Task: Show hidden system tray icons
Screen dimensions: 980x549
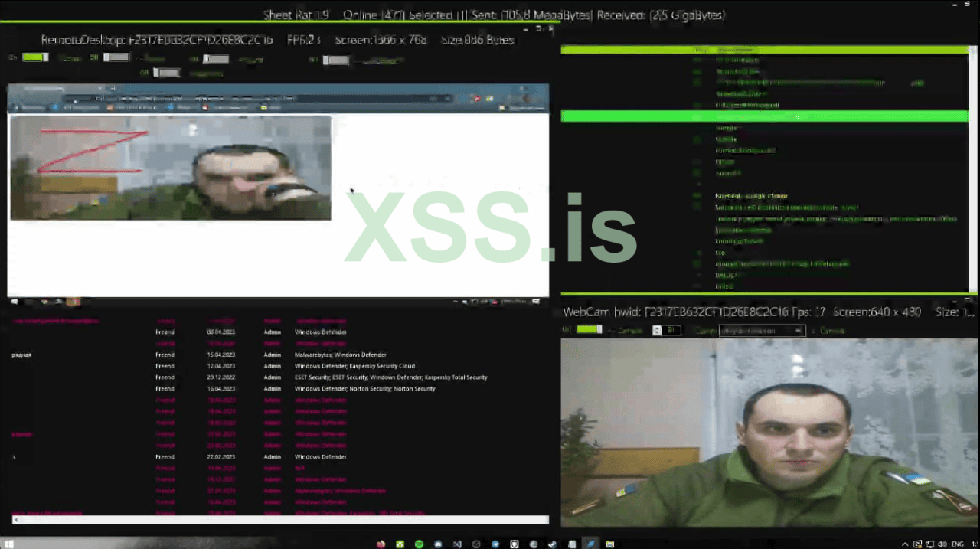Action: [904, 544]
